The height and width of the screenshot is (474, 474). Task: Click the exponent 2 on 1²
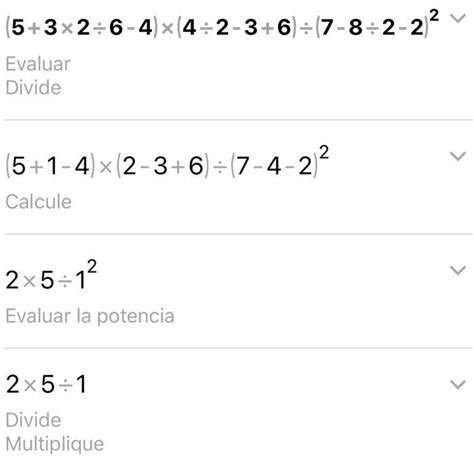(91, 267)
